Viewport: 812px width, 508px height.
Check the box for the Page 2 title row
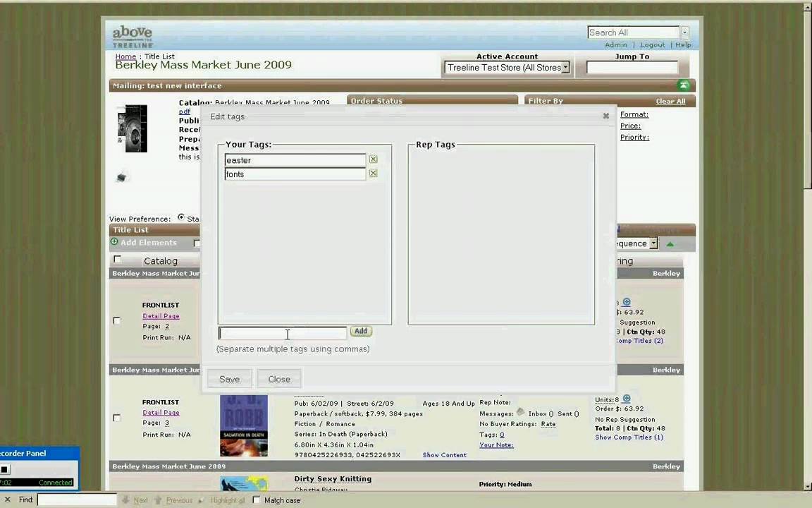click(x=117, y=320)
